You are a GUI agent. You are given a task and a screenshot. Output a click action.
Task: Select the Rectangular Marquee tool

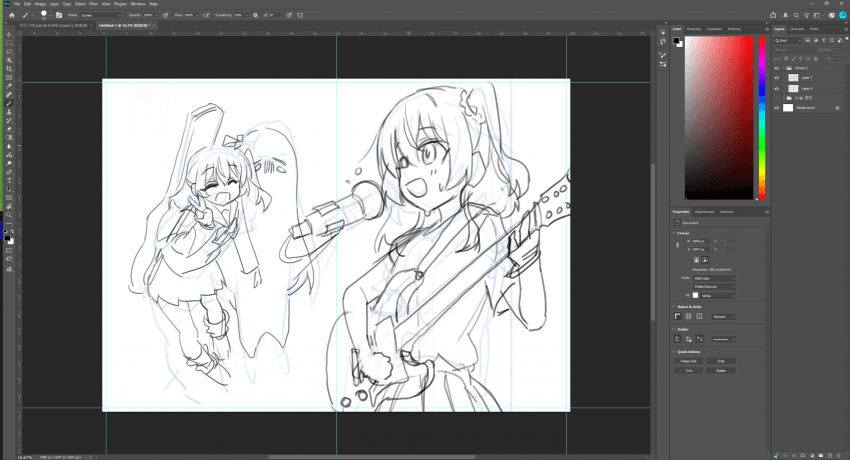[9, 43]
